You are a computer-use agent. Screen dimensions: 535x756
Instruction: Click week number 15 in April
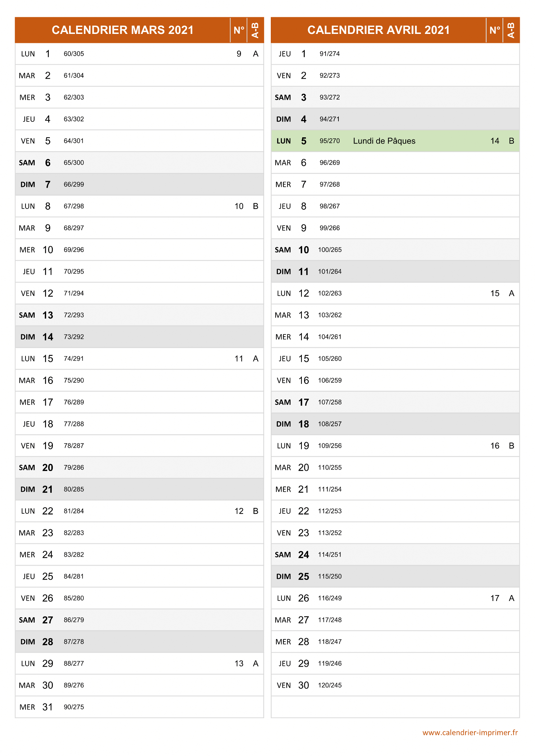click(495, 293)
